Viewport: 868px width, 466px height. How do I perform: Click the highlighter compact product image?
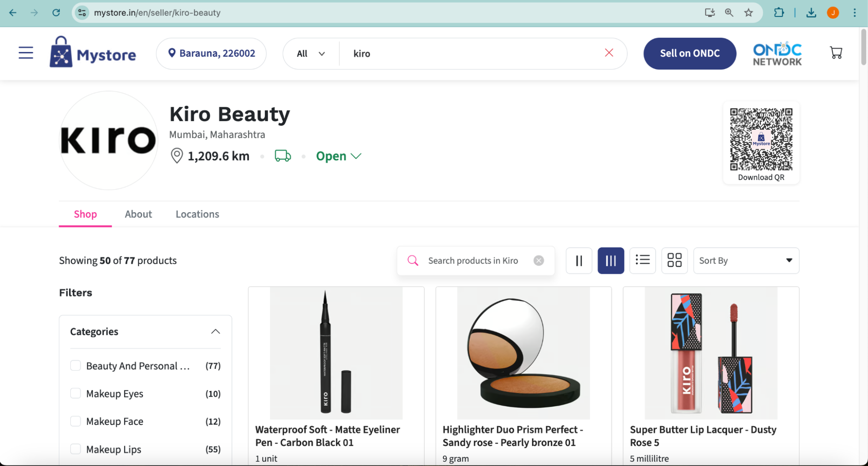pos(523,353)
